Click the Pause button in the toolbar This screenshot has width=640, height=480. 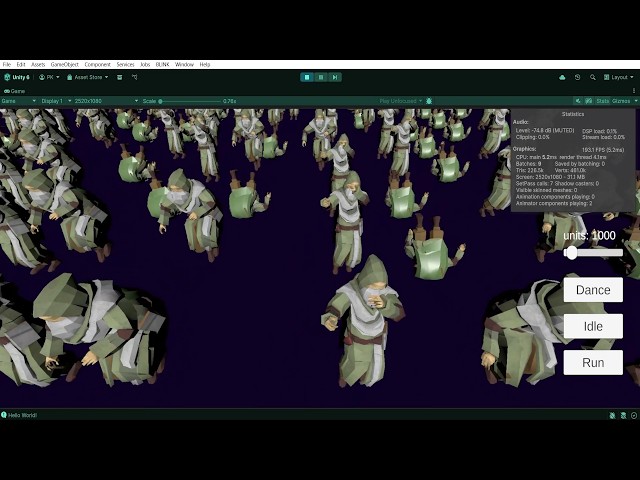click(x=321, y=77)
